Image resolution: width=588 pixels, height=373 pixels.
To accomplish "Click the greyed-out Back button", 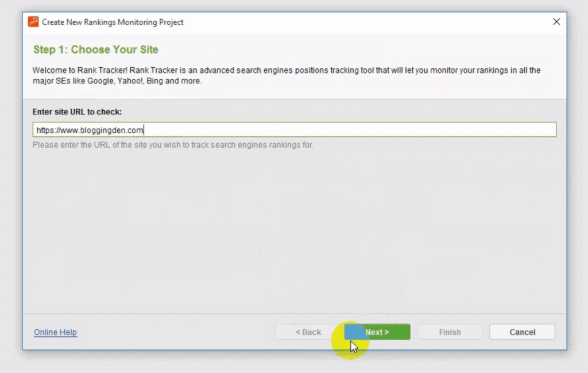I will (x=308, y=332).
